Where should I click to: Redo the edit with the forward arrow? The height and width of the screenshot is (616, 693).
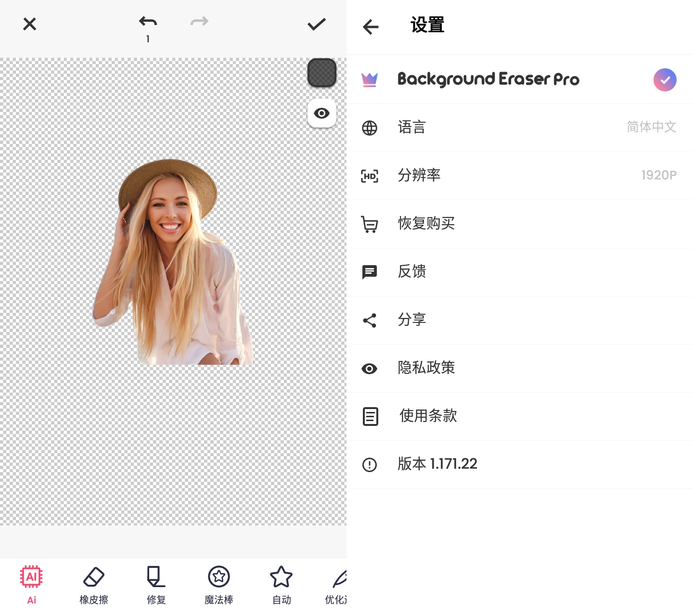coord(199,22)
